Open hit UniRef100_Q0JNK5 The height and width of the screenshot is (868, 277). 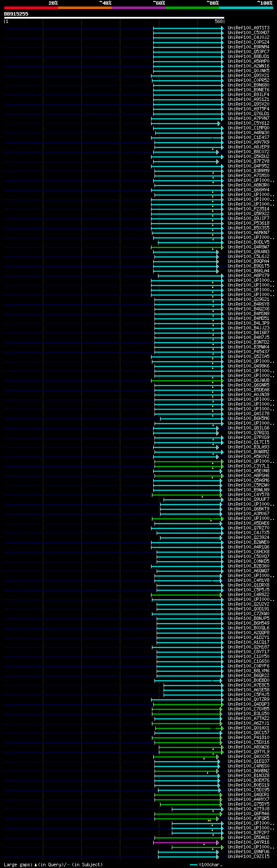pos(248,71)
